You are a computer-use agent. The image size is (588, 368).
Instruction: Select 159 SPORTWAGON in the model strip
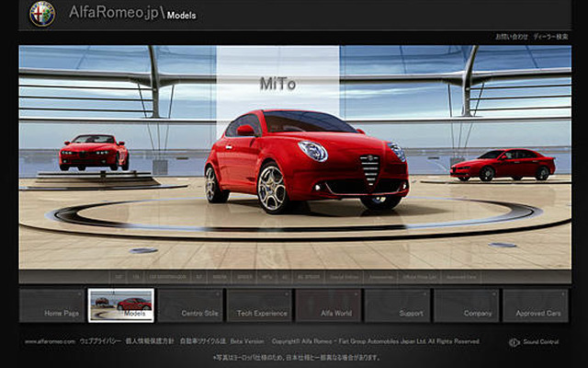[167, 277]
